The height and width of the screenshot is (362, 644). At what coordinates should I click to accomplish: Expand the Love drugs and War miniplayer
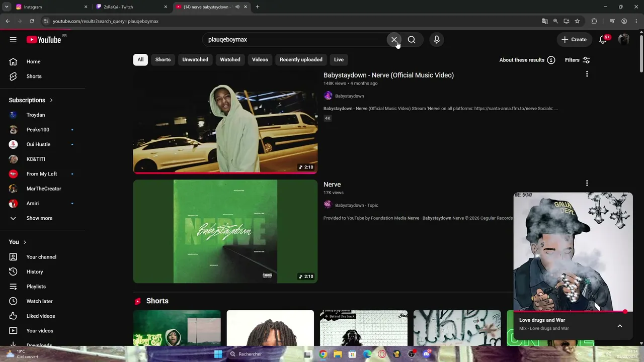point(620,326)
